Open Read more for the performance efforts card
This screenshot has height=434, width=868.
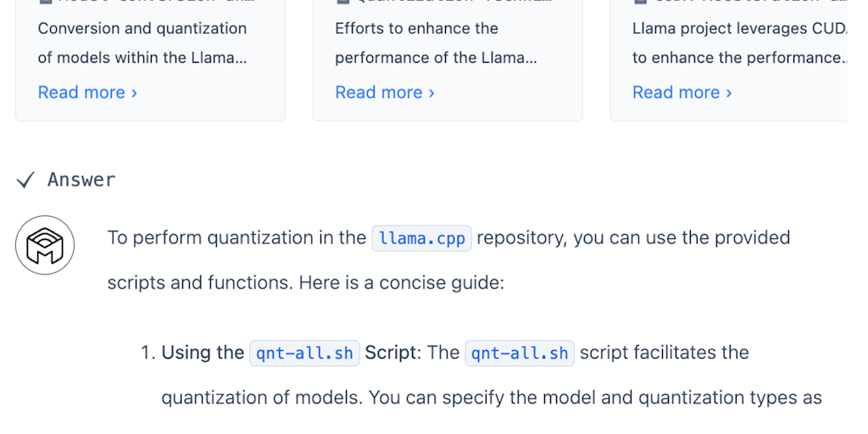(379, 92)
